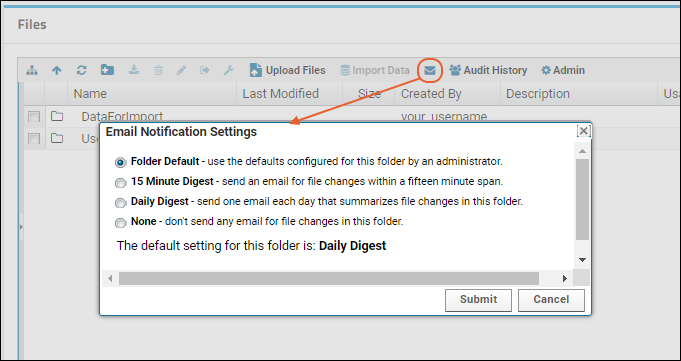The width and height of the screenshot is (681, 361).
Task: Click the wrench manage icon
Action: (229, 70)
